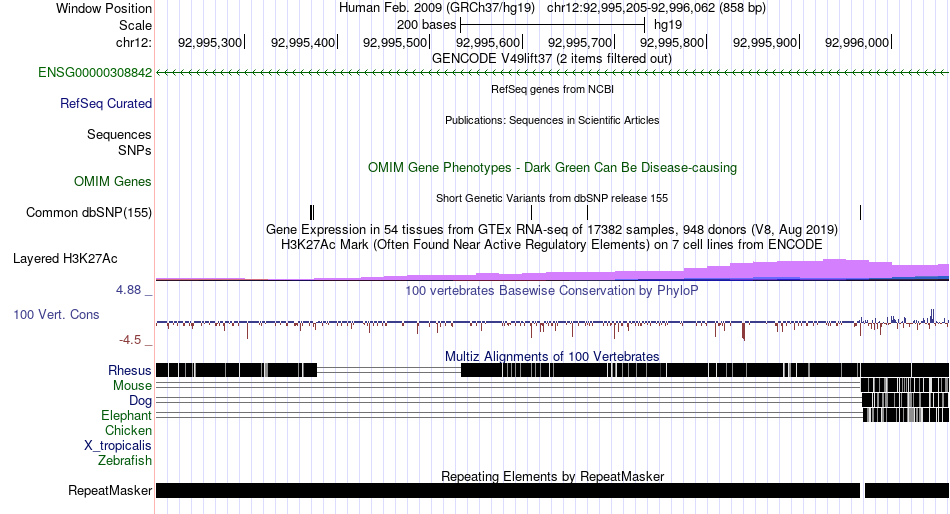The image size is (950, 514).
Task: Select the Sequences track label
Action: coord(119,135)
